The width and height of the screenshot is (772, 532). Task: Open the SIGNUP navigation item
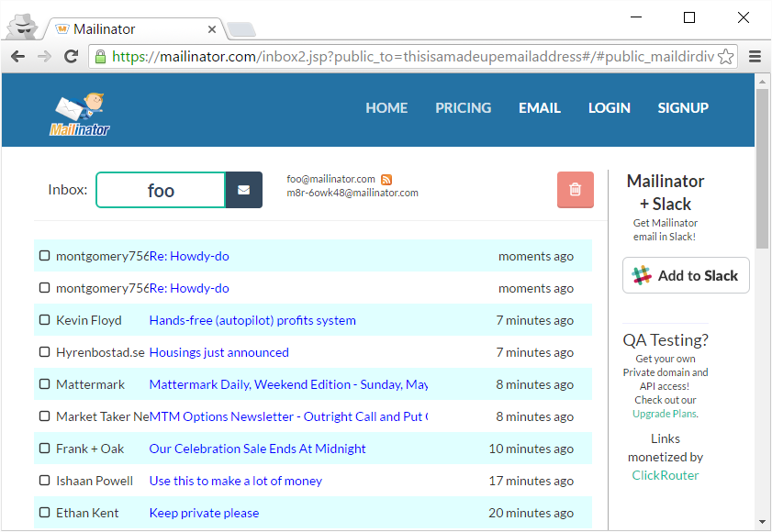click(x=683, y=108)
